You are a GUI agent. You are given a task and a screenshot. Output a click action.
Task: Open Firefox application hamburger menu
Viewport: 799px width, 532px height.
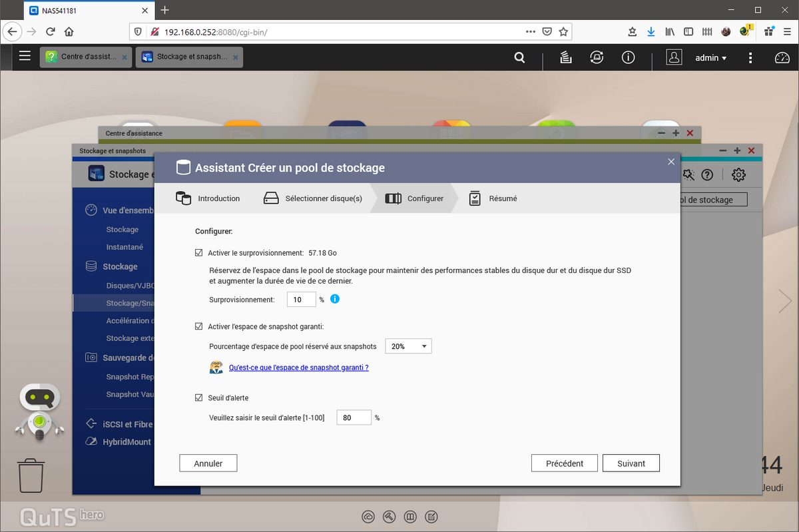pyautogui.click(x=788, y=31)
